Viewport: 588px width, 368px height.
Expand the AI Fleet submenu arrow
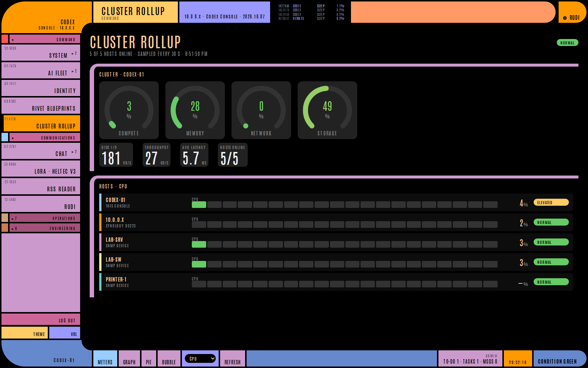click(74, 71)
